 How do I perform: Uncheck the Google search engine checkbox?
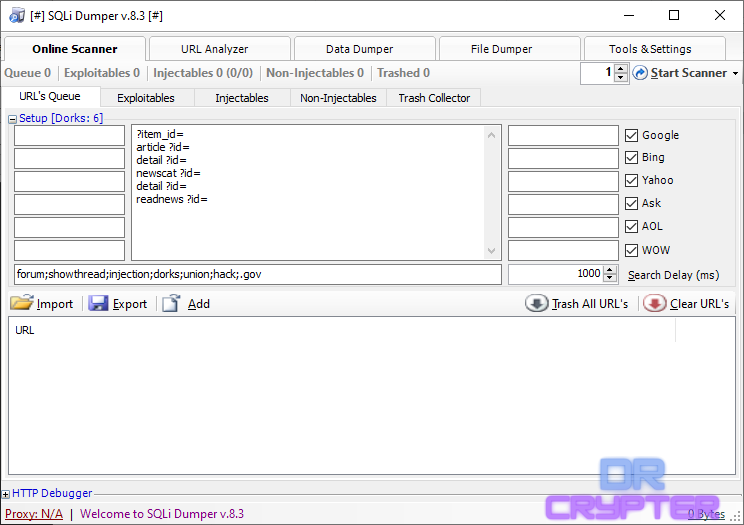[632, 135]
